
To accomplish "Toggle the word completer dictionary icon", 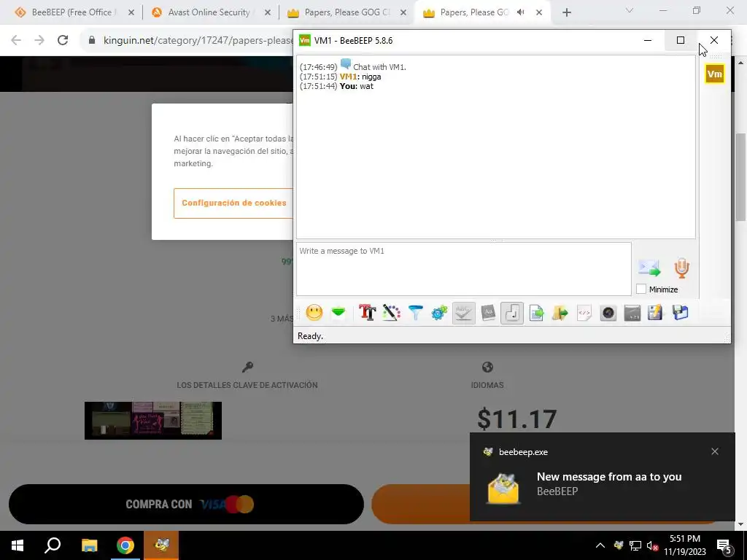I will (x=488, y=313).
